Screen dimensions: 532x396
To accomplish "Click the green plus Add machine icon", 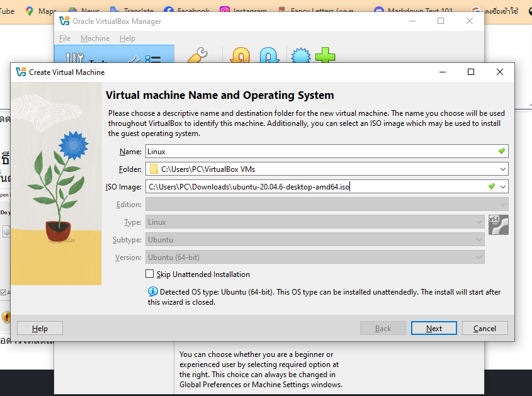I will [325, 57].
